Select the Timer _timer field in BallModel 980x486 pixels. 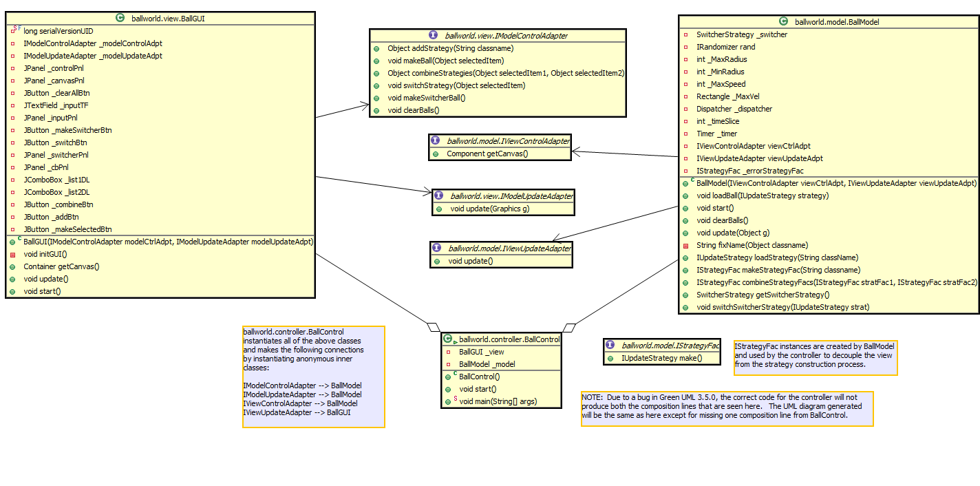click(x=716, y=134)
